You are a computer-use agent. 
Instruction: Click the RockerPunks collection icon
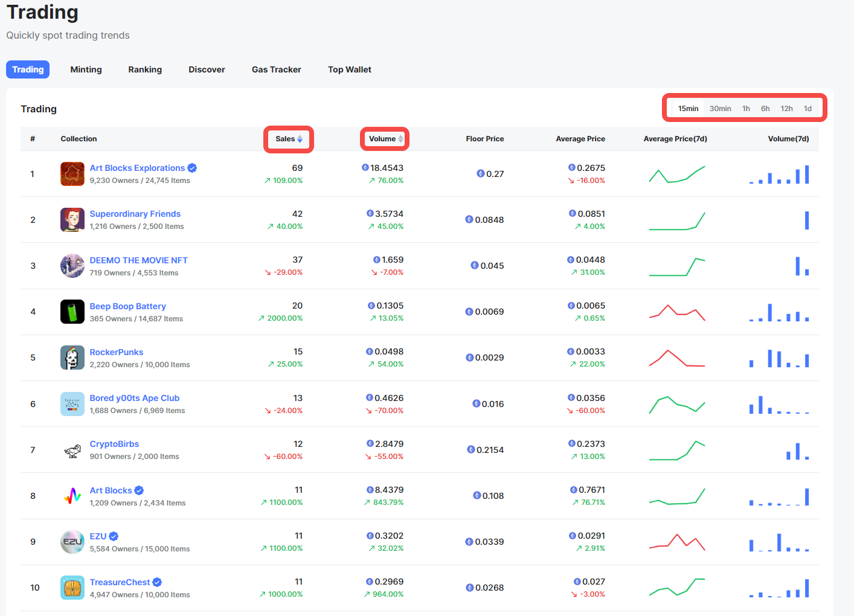(x=72, y=358)
